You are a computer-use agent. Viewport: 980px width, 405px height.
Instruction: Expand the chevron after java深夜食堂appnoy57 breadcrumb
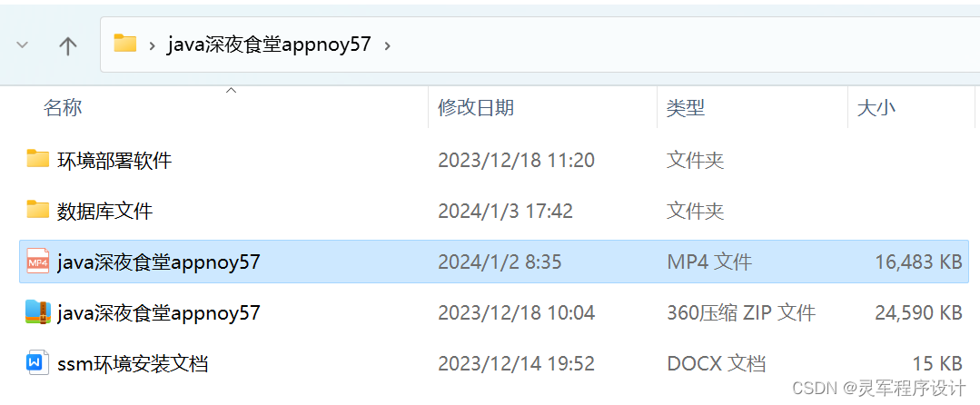pyautogui.click(x=388, y=45)
